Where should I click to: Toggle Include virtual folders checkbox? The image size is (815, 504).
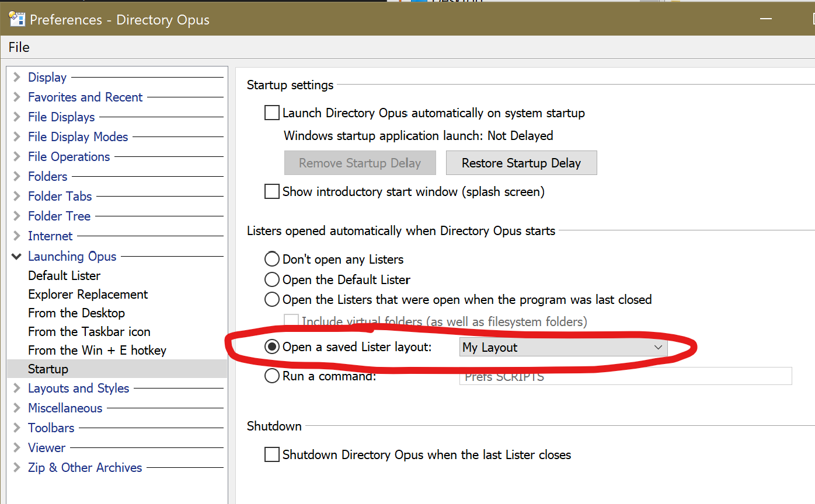point(291,321)
